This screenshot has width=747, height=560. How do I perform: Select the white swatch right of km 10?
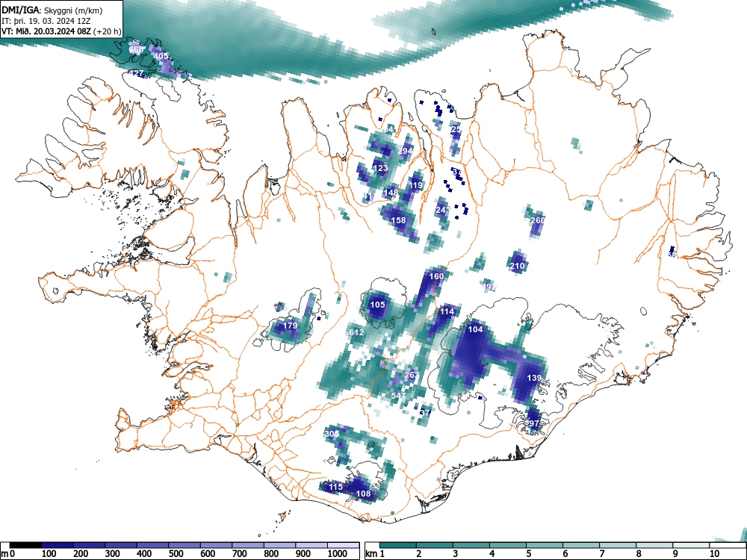tap(728, 545)
